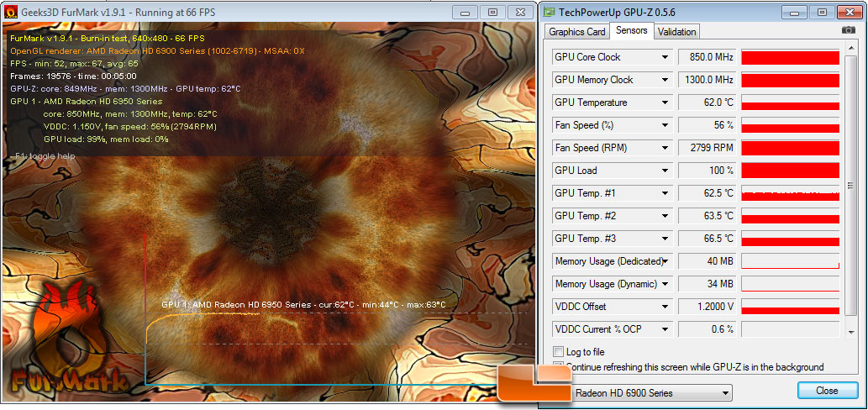Click the 63.5 °C GPU Temp. #2 value
Screen dimensions: 868x410
[707, 216]
